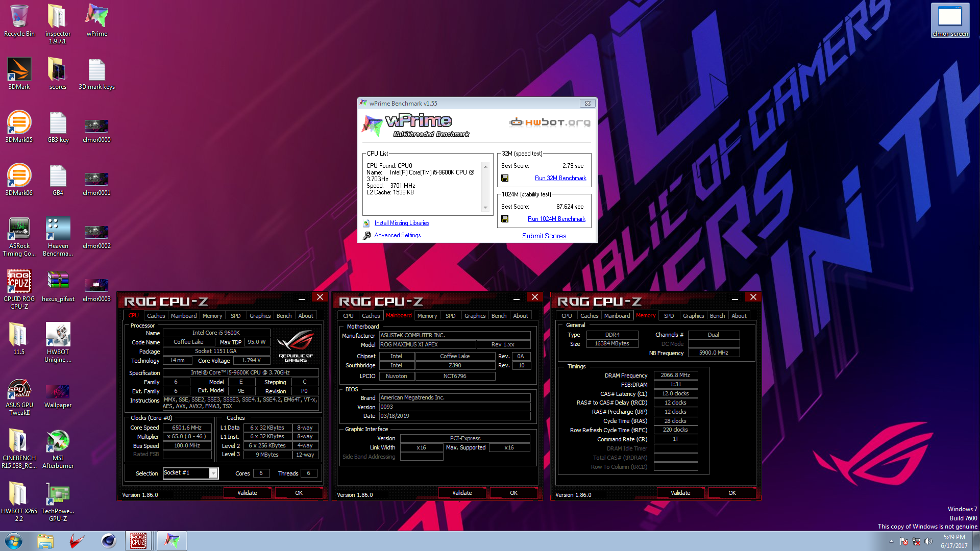
Task: Open the elmor-screen icon at top right
Action: 950,21
